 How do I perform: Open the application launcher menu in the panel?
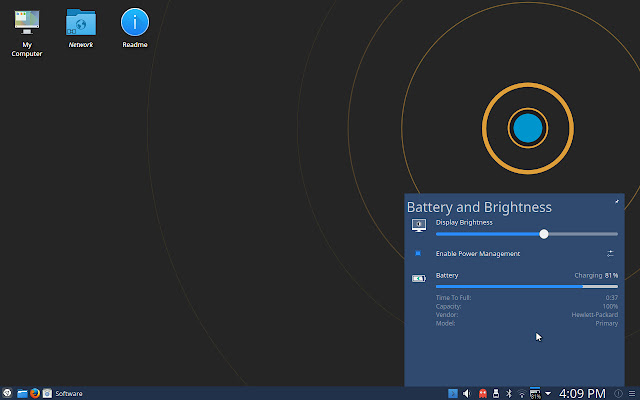(x=7, y=393)
